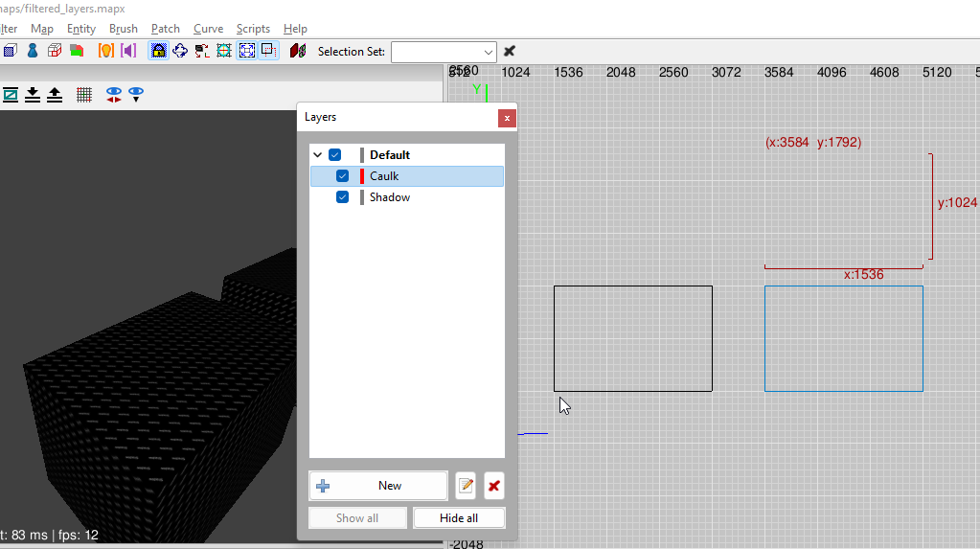Toggle the Shadow layer checkbox
The width and height of the screenshot is (980, 549).
tap(342, 197)
